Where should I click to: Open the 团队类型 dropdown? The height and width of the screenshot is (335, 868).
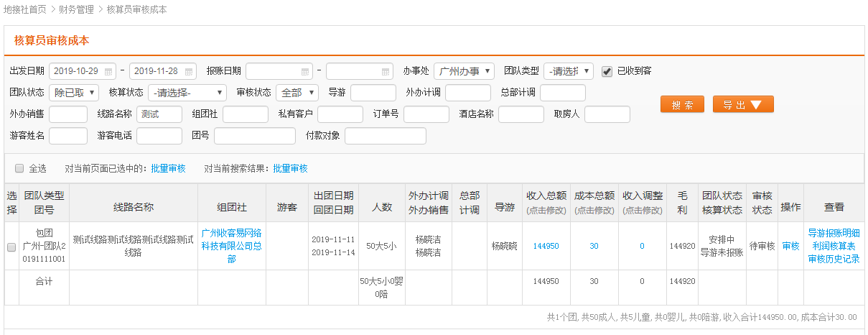pos(568,71)
